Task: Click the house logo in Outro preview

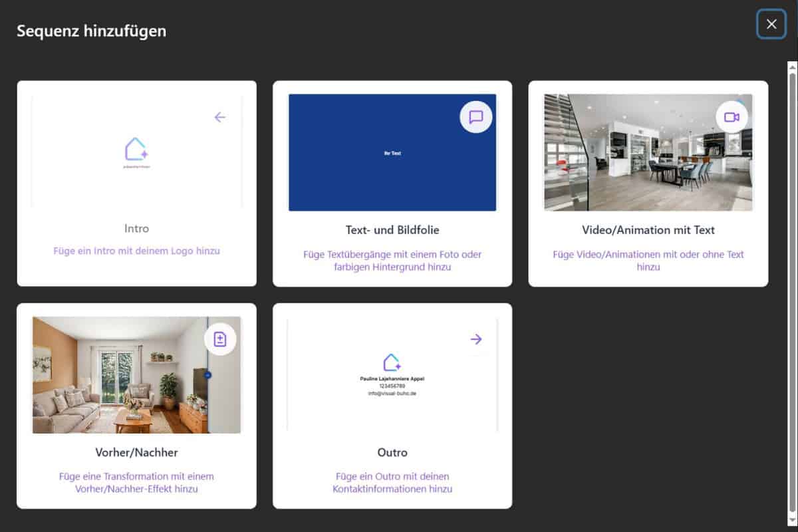Action: [392, 362]
